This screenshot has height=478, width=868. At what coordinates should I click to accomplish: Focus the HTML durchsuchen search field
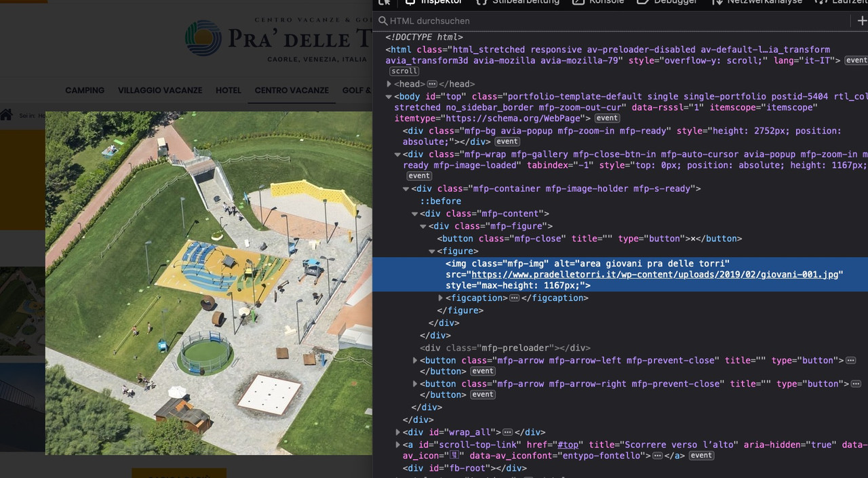coord(610,21)
